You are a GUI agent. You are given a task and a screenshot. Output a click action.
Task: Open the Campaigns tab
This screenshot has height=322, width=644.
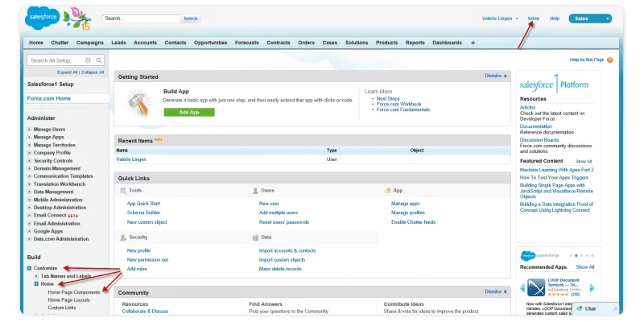click(x=90, y=43)
